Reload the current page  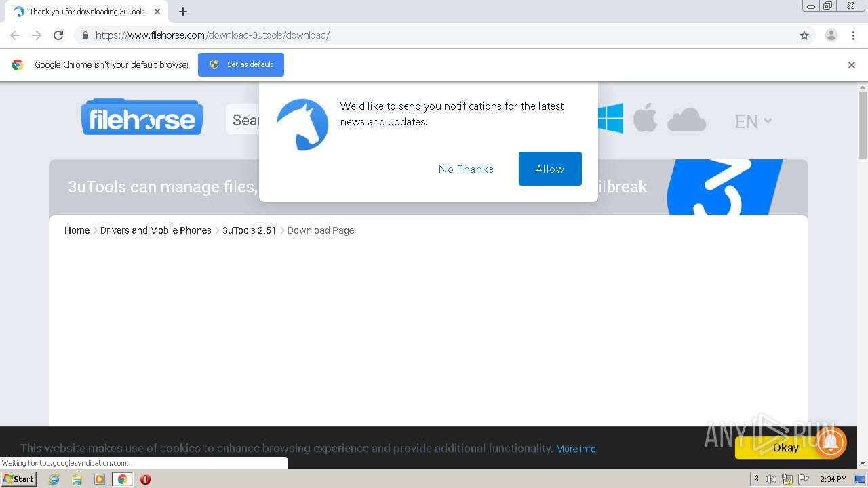[x=58, y=35]
